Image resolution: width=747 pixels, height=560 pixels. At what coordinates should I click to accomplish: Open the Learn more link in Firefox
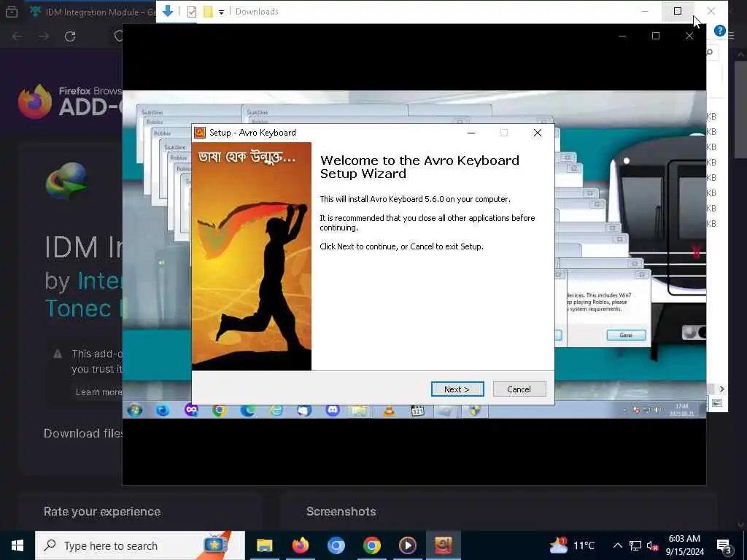(98, 392)
